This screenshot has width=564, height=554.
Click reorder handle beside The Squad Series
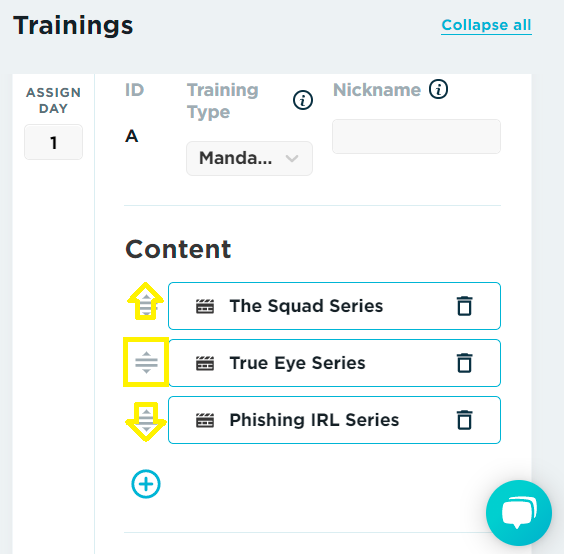coord(146,305)
